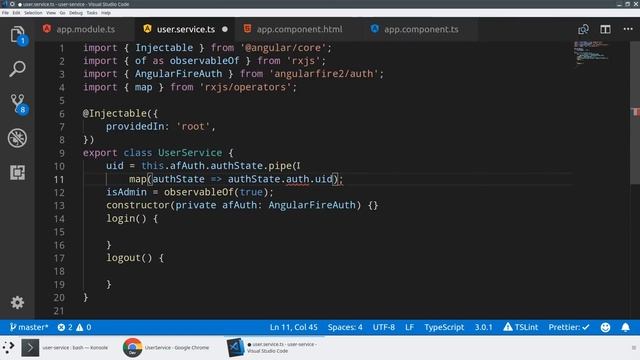Viewport: 640px width, 360px height.
Task: Click the master* branch indicator
Action: click(29, 327)
